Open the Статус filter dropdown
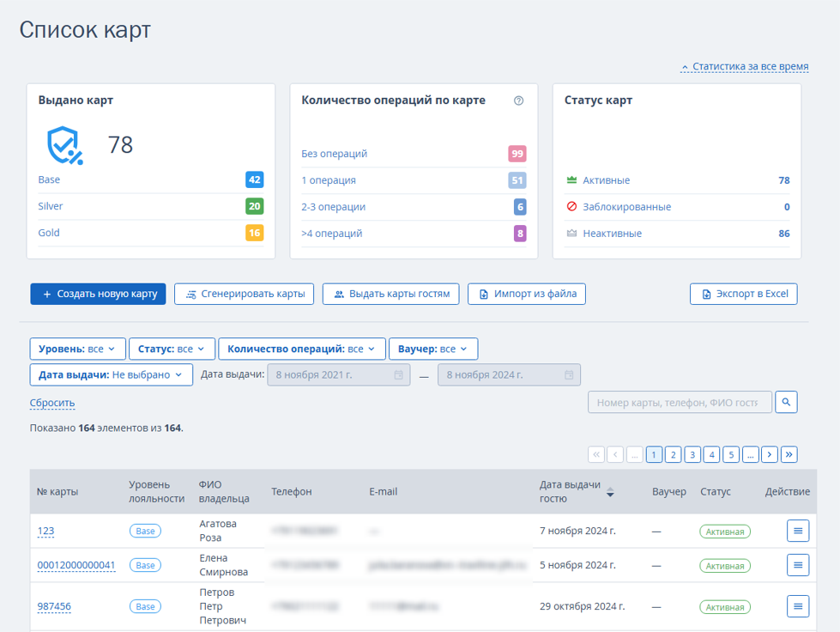840x632 pixels. (172, 349)
